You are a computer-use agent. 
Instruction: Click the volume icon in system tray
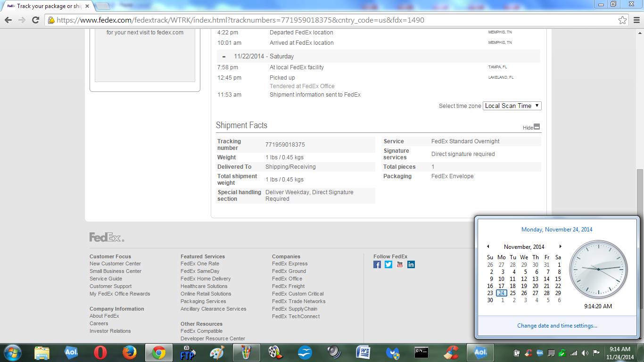click(585, 353)
